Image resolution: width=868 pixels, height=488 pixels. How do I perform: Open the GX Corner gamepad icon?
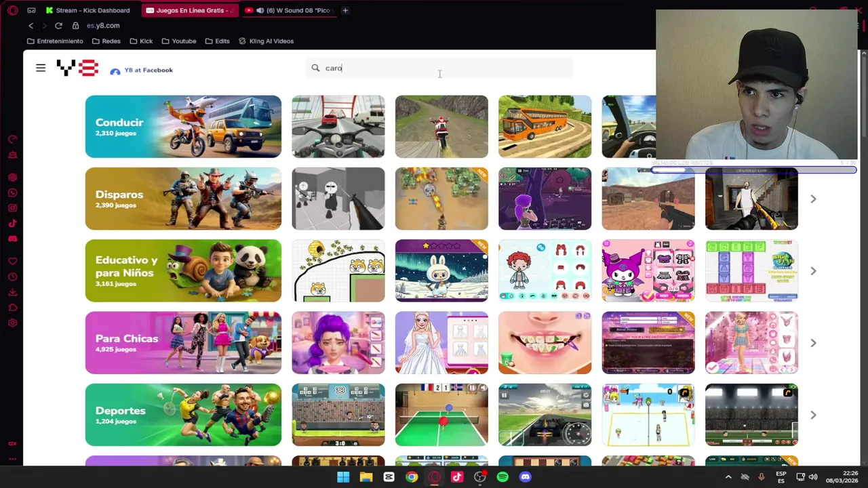(31, 10)
